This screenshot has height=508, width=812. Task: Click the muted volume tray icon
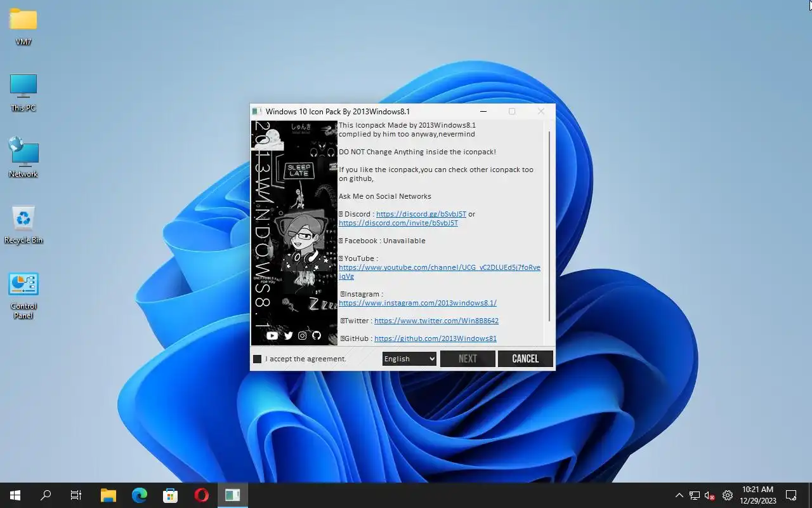click(x=710, y=495)
